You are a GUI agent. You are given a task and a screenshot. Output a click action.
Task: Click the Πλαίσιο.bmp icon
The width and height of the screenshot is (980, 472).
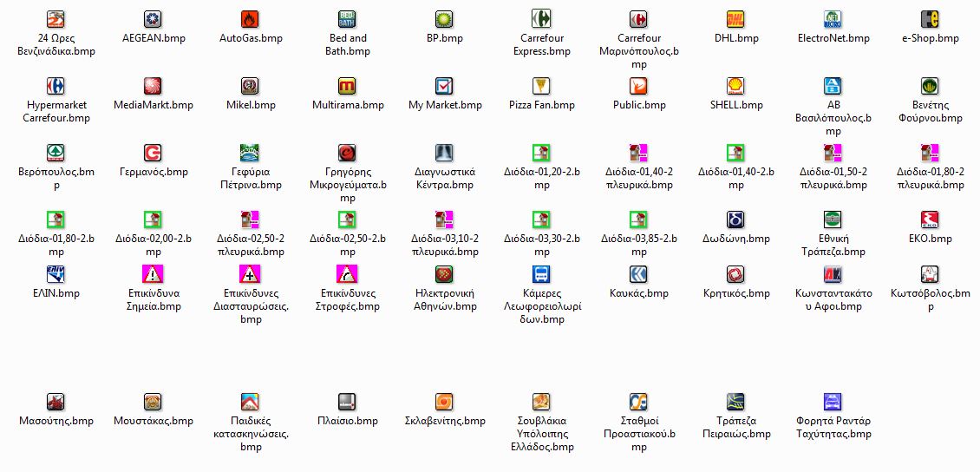(348, 402)
